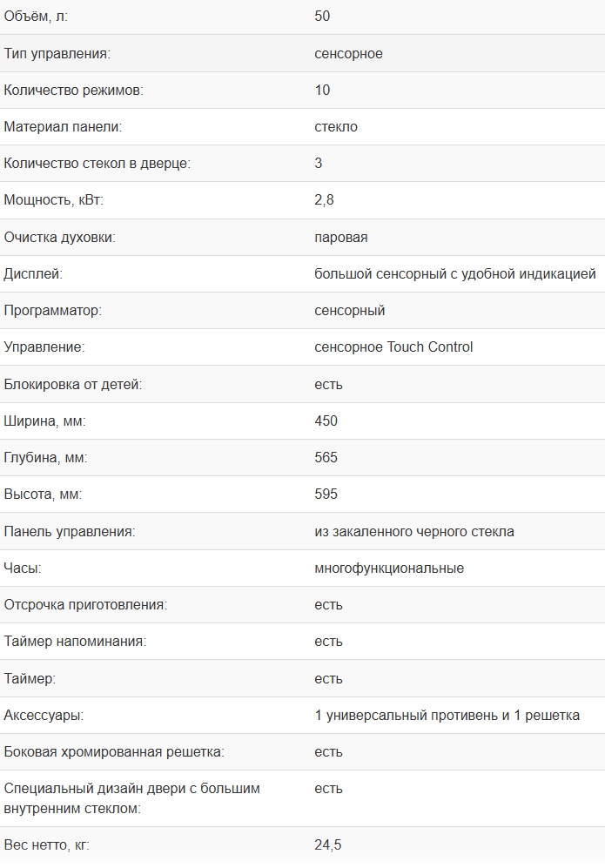This screenshot has width=605, height=868.
Task: Click the depth value '565'
Action: click(x=326, y=457)
